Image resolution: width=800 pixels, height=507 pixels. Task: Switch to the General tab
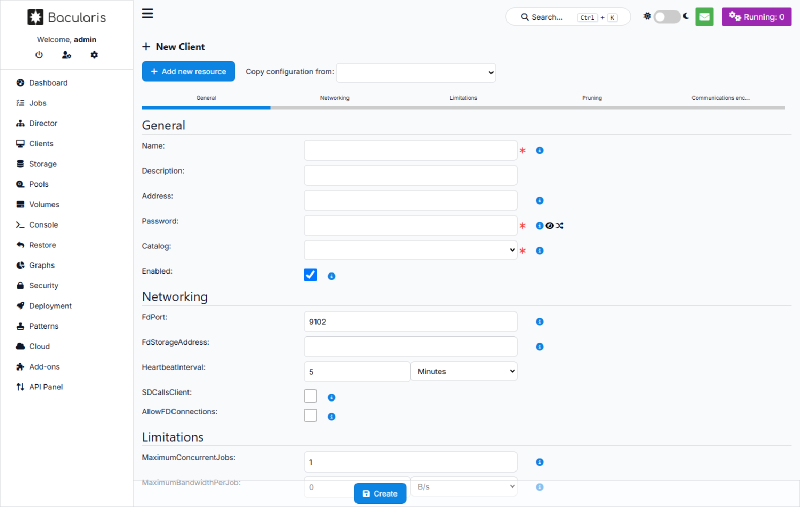tap(206, 98)
